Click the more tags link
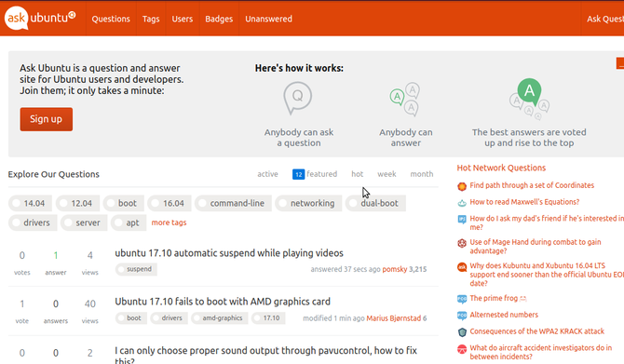The height and width of the screenshot is (364, 624). coord(169,222)
